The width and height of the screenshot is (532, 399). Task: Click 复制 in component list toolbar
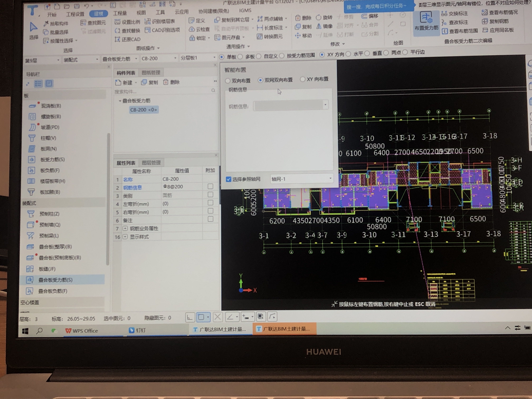tap(149, 82)
